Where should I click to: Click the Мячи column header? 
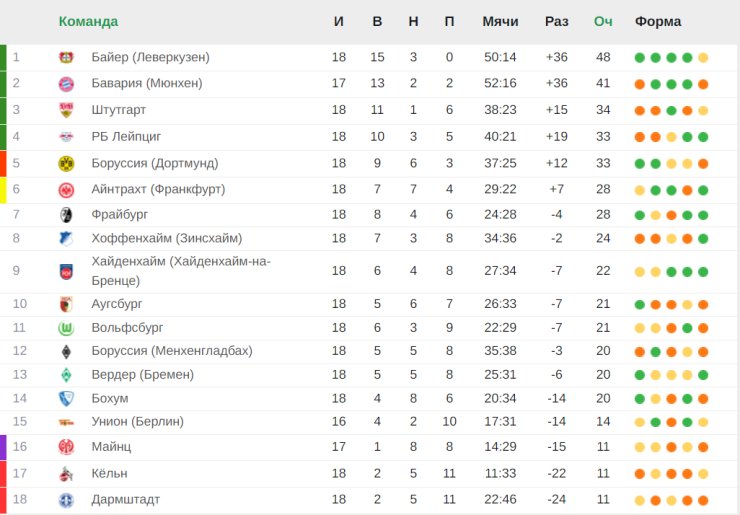tap(500, 22)
